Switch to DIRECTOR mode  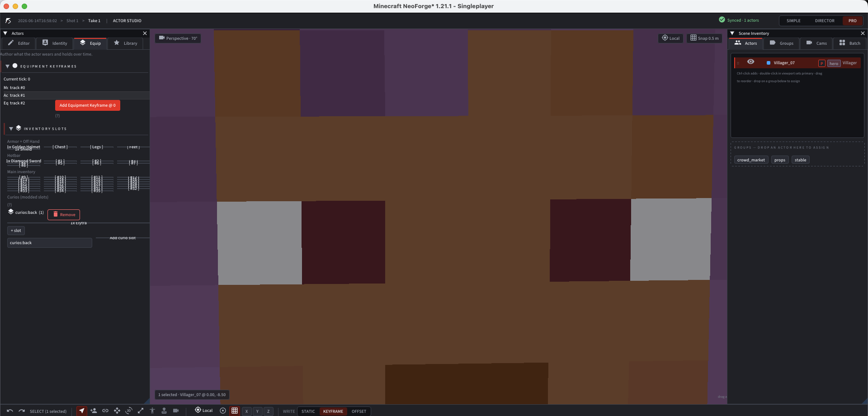825,21
